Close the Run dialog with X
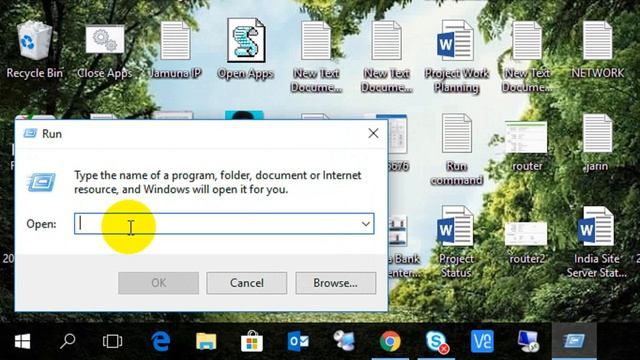Viewport: 640px width, 360px height. pos(373,133)
